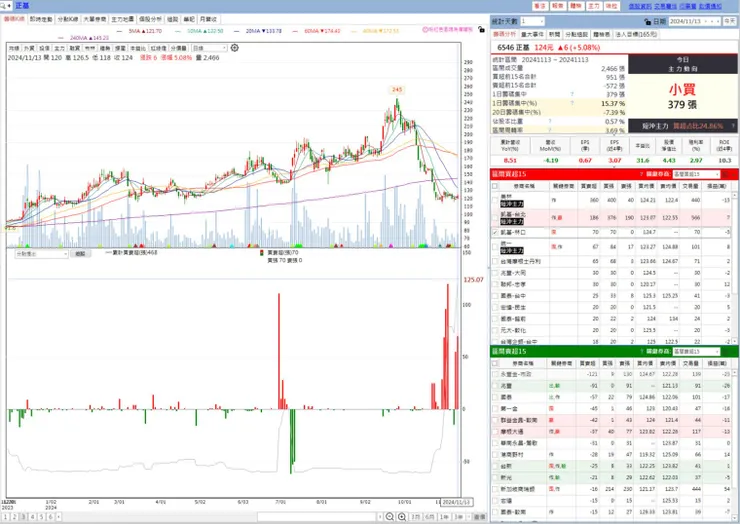
Task: Switch to the 個股分析 tab
Action: pos(150,19)
